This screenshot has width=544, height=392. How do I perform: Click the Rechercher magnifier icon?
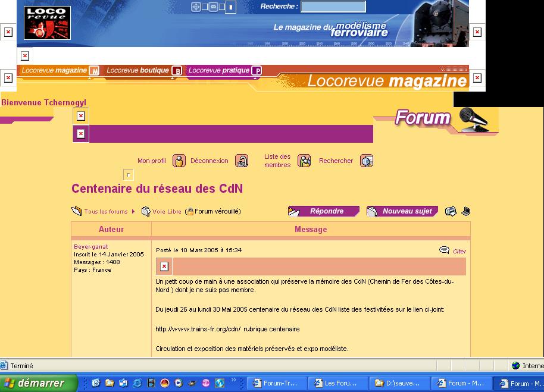367,161
